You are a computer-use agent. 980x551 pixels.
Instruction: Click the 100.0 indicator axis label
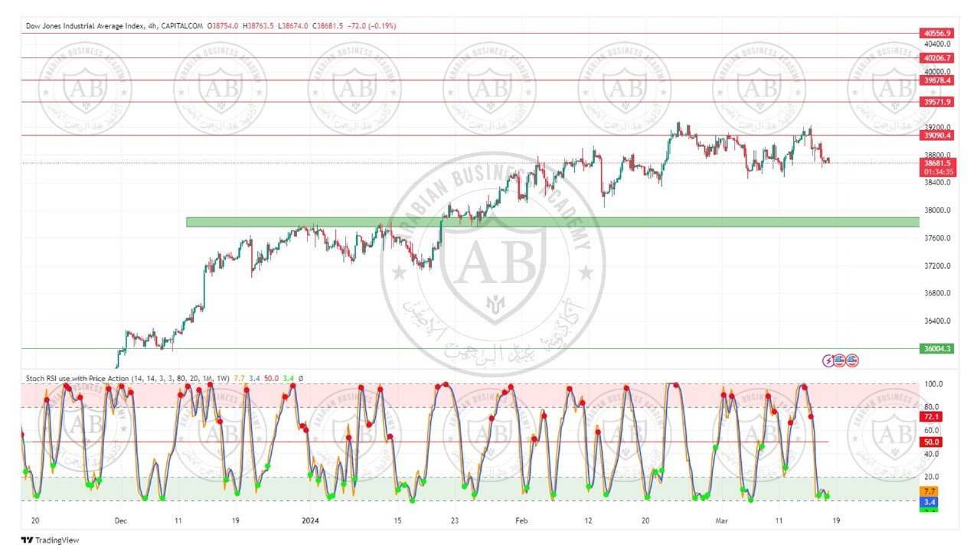tap(933, 384)
